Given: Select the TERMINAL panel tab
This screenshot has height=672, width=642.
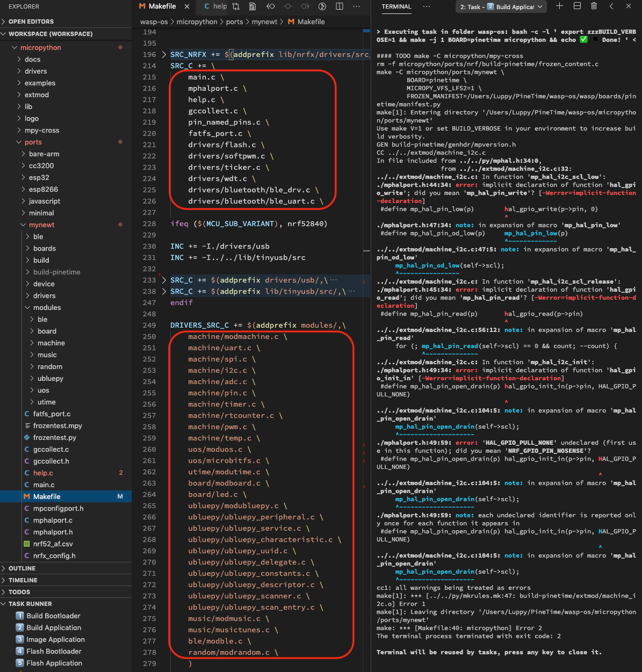Looking at the screenshot, I should tap(396, 6).
